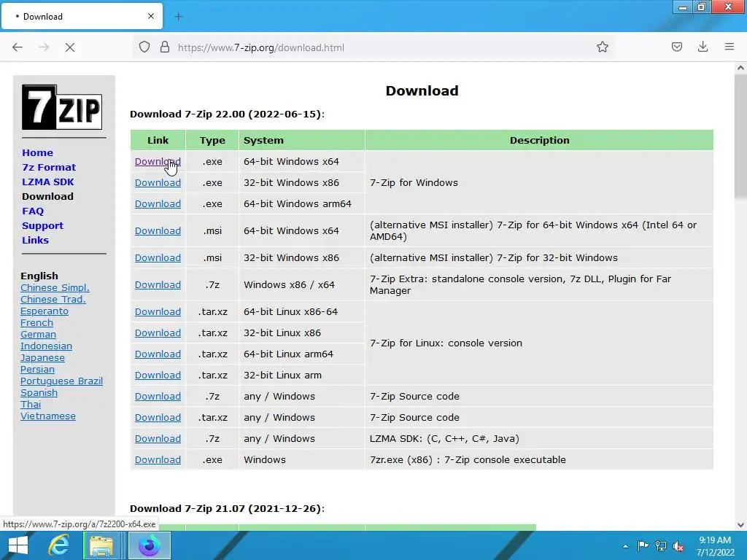Download the .msi for 32-bit Windows x86
The height and width of the screenshot is (560, 747).
pyautogui.click(x=158, y=257)
